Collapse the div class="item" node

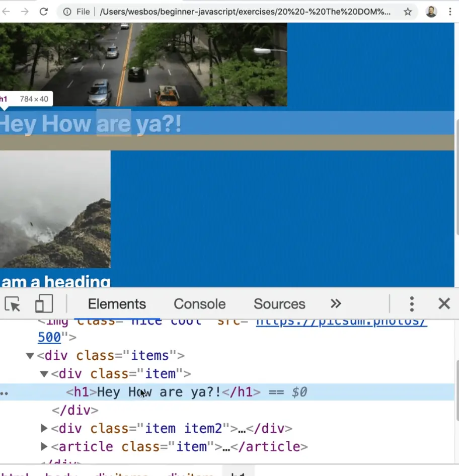(44, 374)
